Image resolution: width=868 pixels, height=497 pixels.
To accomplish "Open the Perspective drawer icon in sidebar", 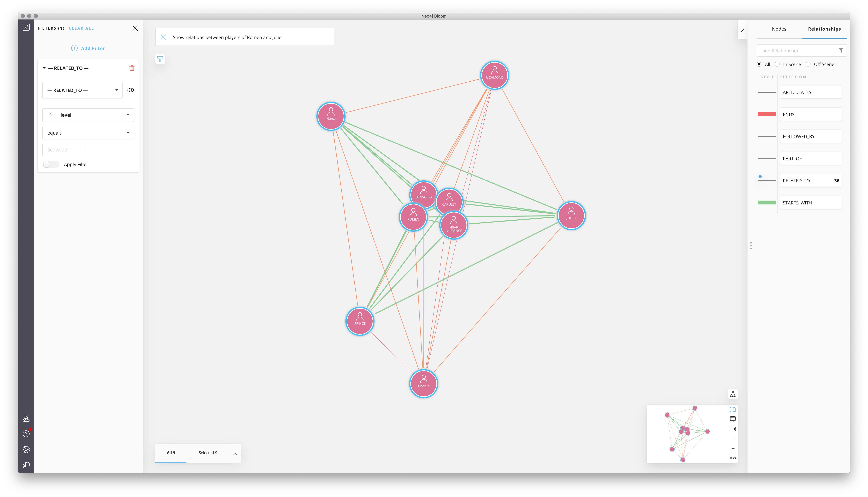I will 26,27.
